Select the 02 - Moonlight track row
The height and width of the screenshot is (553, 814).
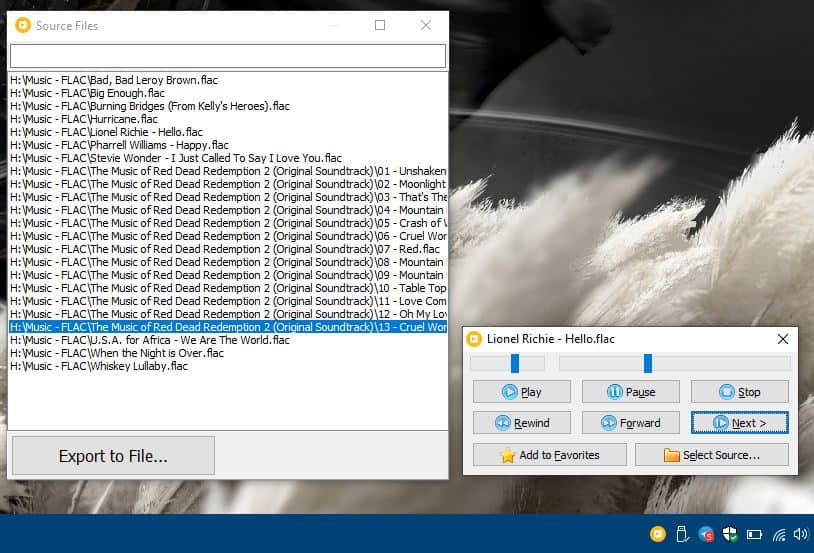pos(228,184)
